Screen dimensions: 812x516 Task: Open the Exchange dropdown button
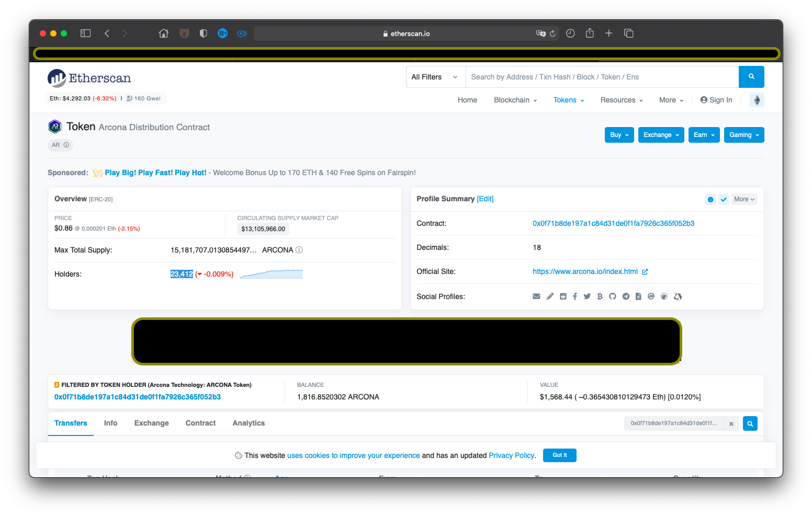point(661,135)
